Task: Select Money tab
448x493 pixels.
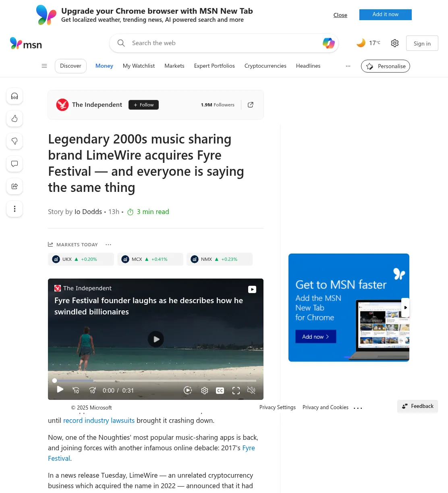Action: [104, 66]
